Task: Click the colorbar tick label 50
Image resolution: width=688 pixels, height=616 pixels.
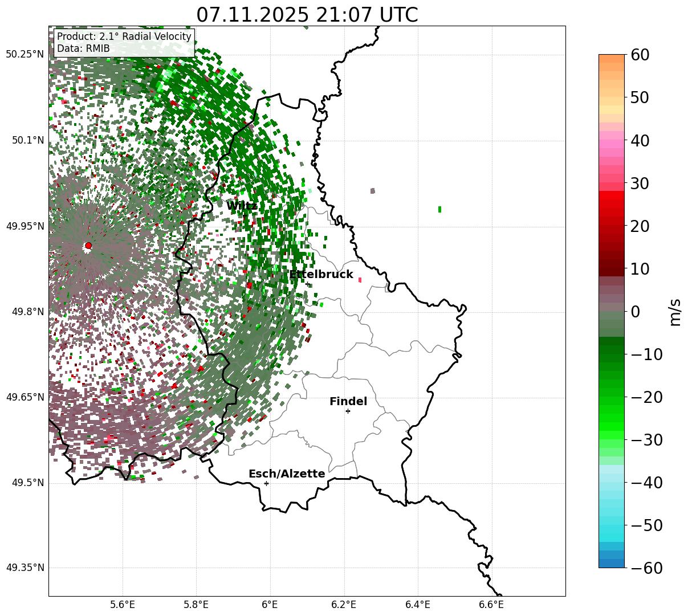Action: [x=641, y=97]
